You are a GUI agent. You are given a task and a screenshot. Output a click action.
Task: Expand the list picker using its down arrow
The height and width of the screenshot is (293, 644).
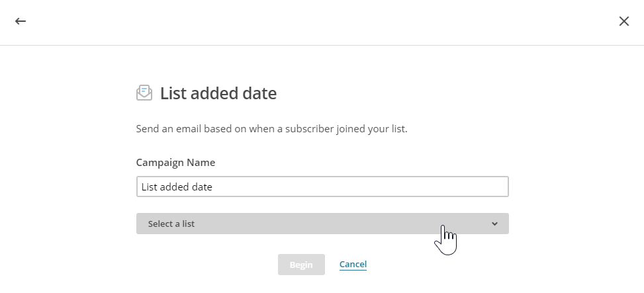click(494, 224)
